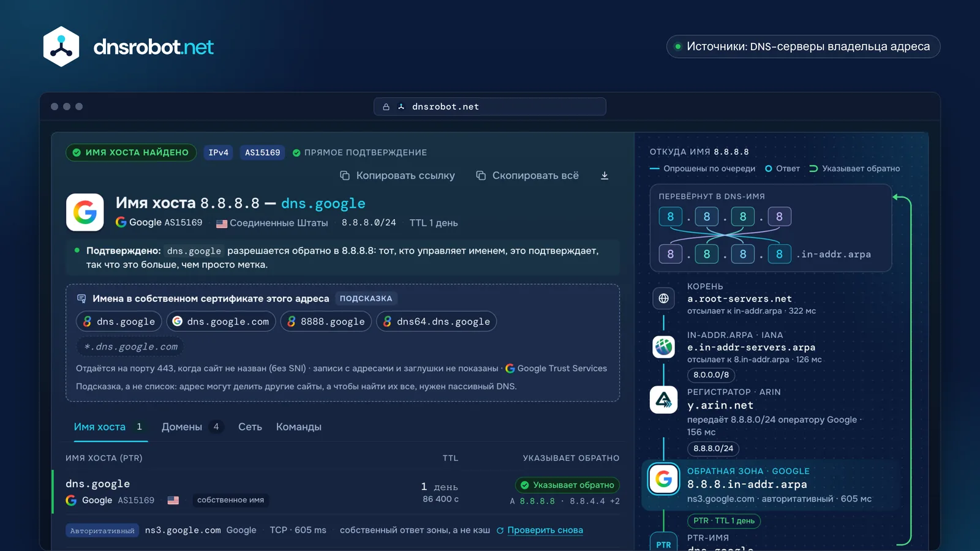Click the Источники: DNS-серверы владельца адреса pill
Screen dimensions: 980x551
coord(803,47)
